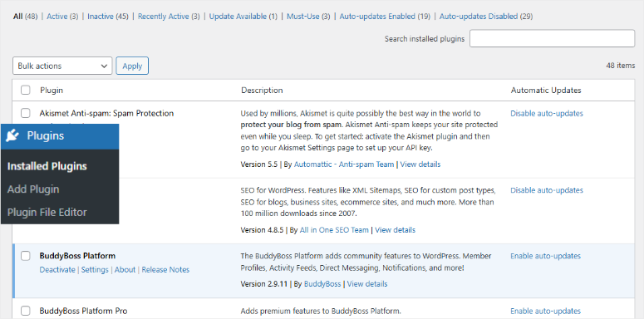Filter by Active (3) plugins
644x319 pixels.
click(62, 17)
